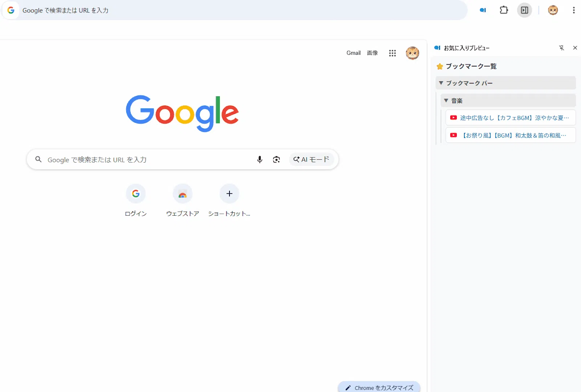Viewport: 581px width, 392px height.
Task: Click the Google account avatar on page
Action: 412,53
